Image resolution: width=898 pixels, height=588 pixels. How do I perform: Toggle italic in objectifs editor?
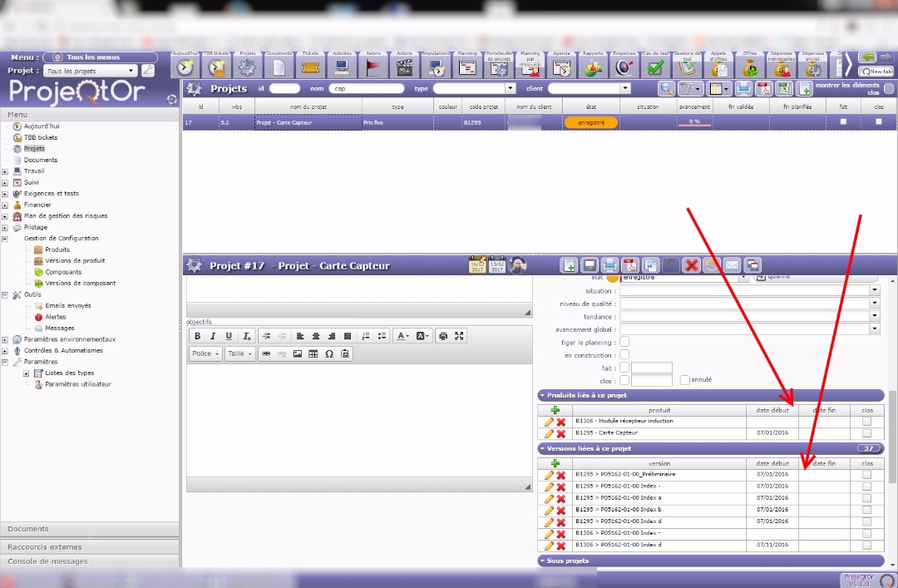pos(213,336)
